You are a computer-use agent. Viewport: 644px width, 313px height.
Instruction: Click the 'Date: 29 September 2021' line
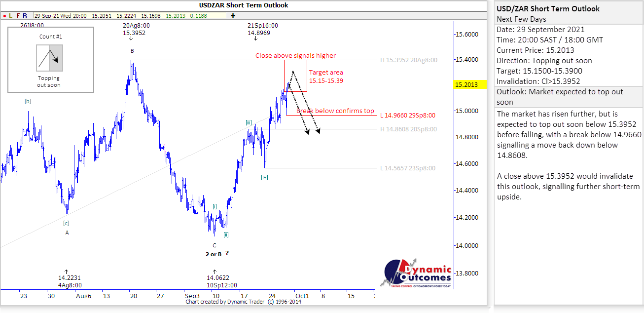(x=540, y=30)
